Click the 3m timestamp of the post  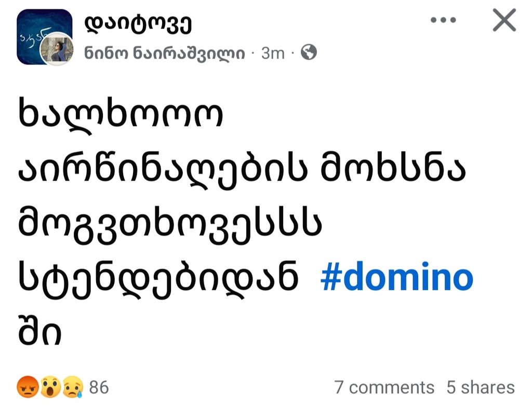[x=273, y=52]
